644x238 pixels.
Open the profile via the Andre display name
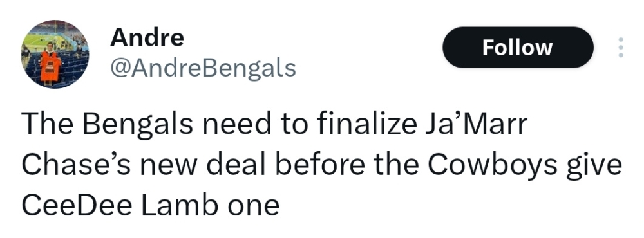pyautogui.click(x=147, y=37)
